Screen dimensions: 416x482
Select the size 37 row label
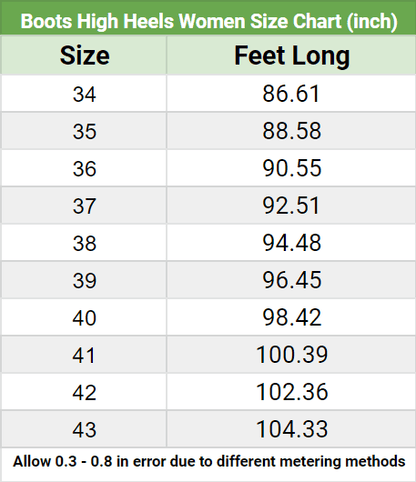[84, 205]
